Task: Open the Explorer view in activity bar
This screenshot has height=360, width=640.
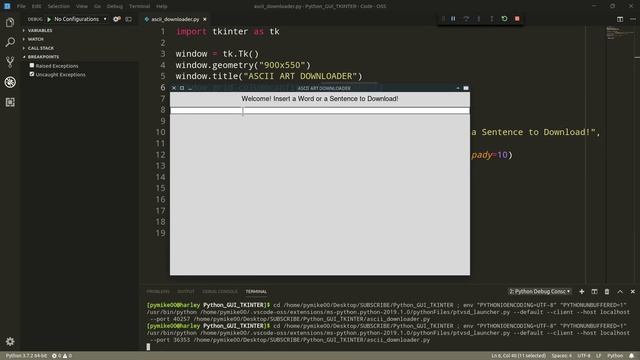Action: coord(10,22)
